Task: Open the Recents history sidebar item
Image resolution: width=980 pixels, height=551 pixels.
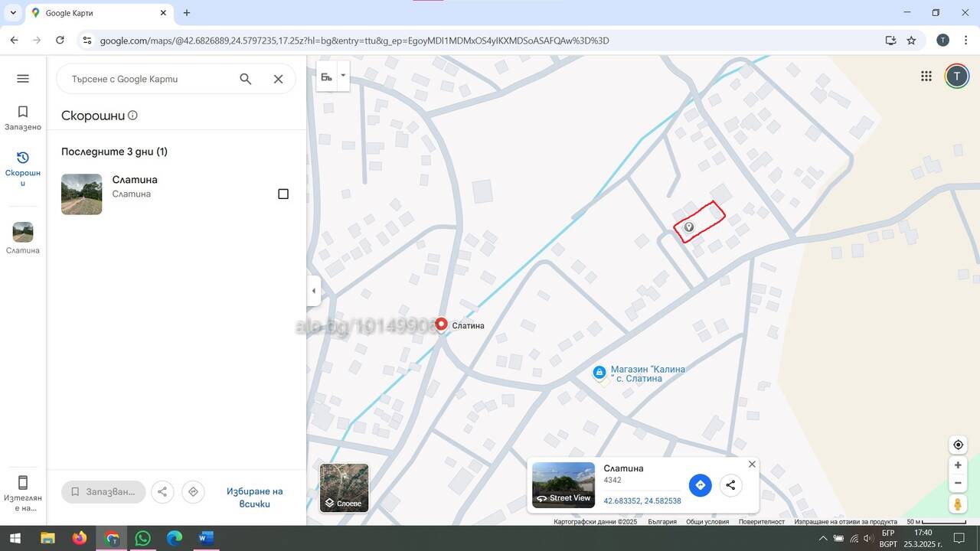Action: pyautogui.click(x=23, y=168)
